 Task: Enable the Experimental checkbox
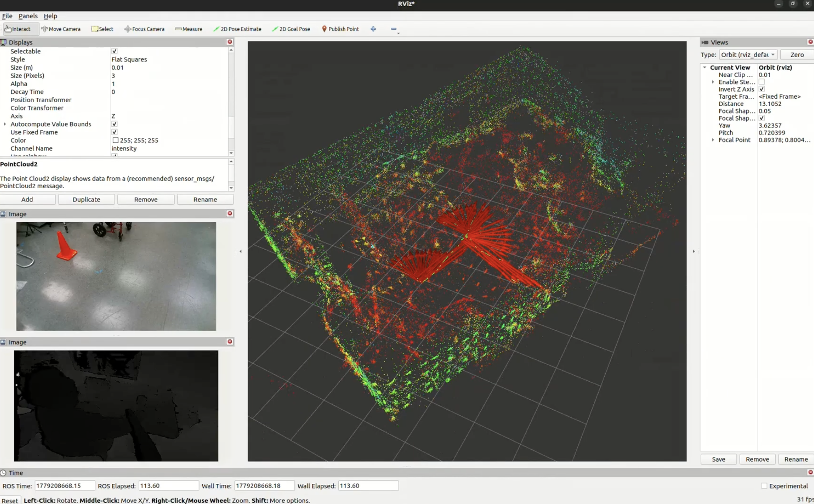(x=764, y=486)
